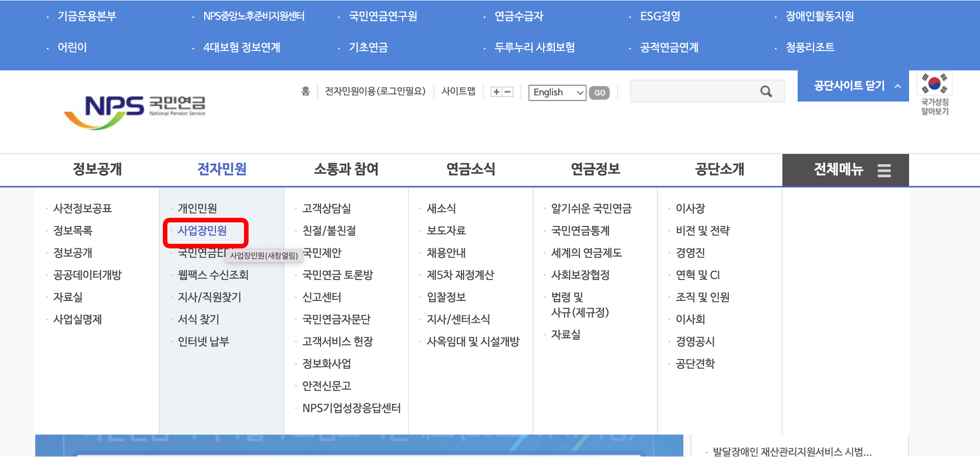
Task: Open the 전자민원 main menu
Action: click(222, 169)
